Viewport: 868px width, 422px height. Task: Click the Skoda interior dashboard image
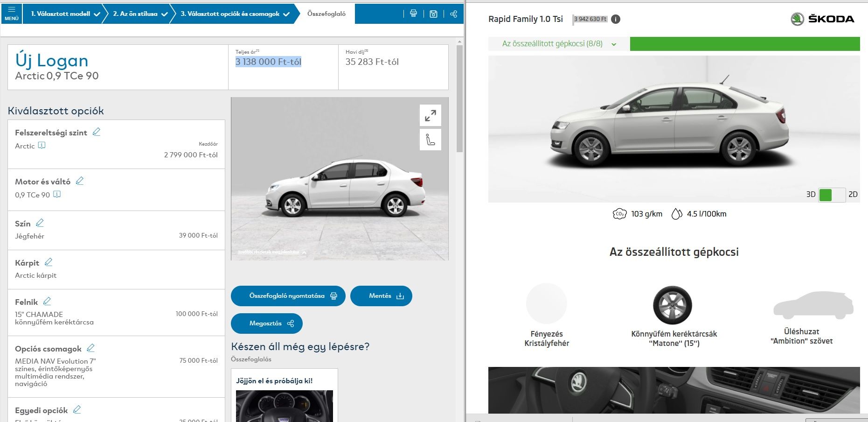674,390
